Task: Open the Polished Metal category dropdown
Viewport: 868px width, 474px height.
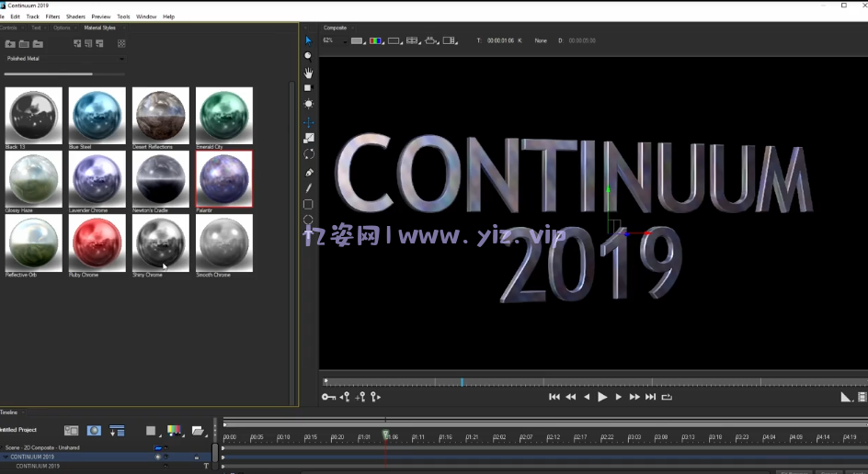Action: [x=65, y=59]
